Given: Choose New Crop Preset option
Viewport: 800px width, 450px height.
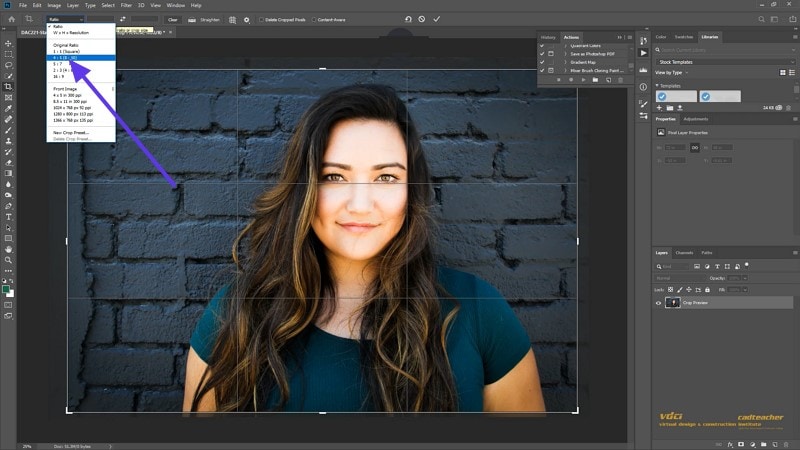Looking at the screenshot, I should click(71, 133).
